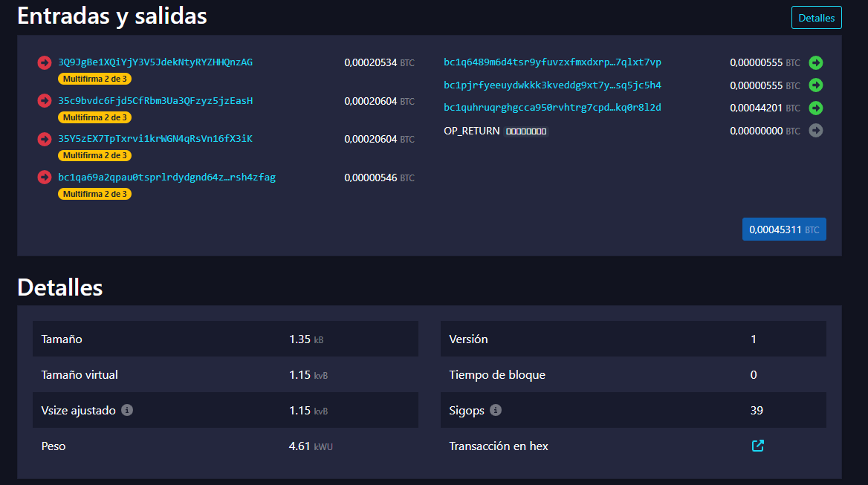Screen dimensions: 868x485
Task: Click green arrow for output bc1pjrfyeeuydwkkk3kveddg9xt7y
Action: tap(816, 85)
